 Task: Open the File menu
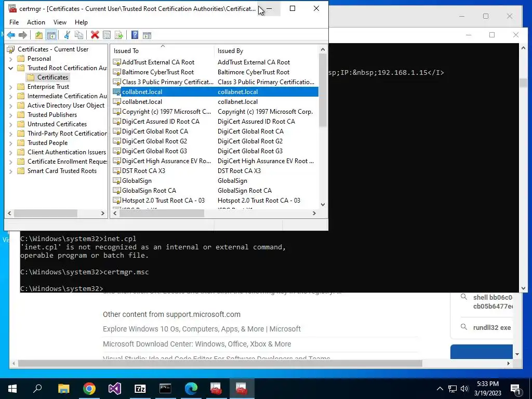click(14, 22)
